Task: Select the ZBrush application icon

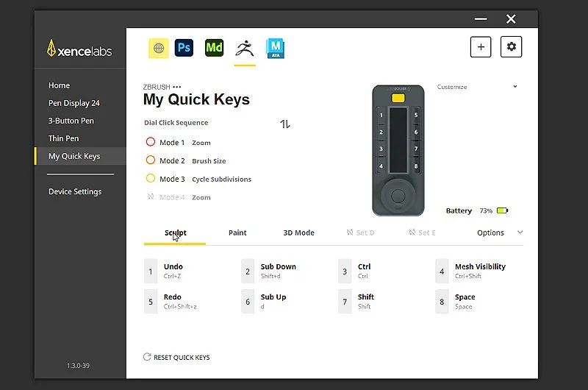Action: pyautogui.click(x=245, y=49)
